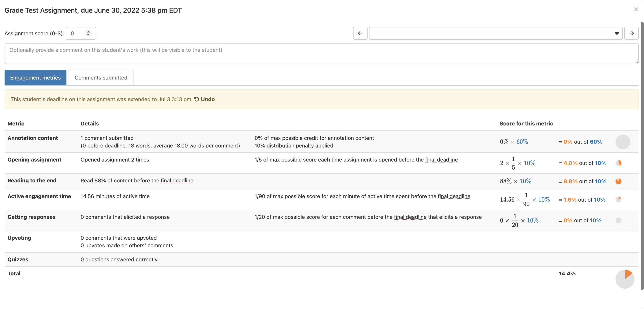The height and width of the screenshot is (309, 644).
Task: Open the student selection dropdown
Action: coord(496,33)
